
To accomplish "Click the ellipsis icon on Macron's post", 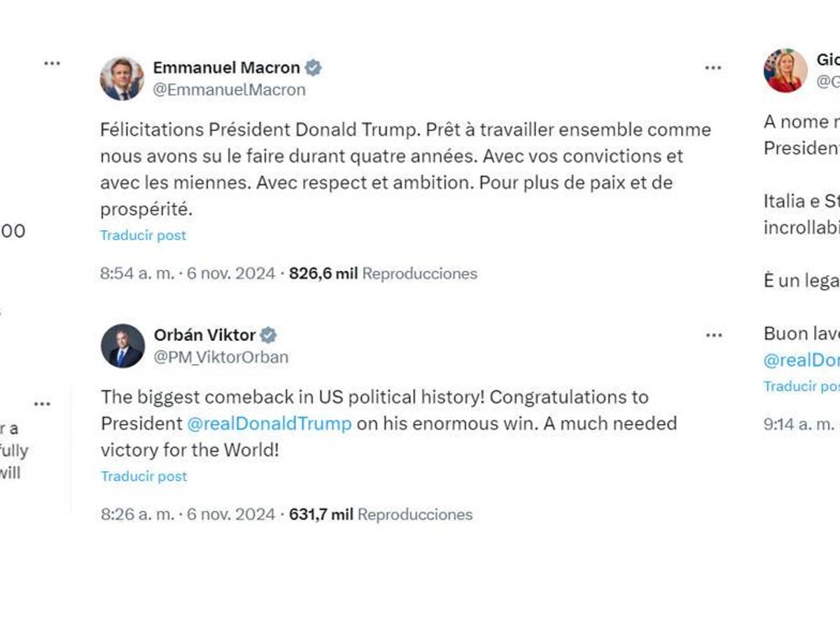I will [713, 67].
